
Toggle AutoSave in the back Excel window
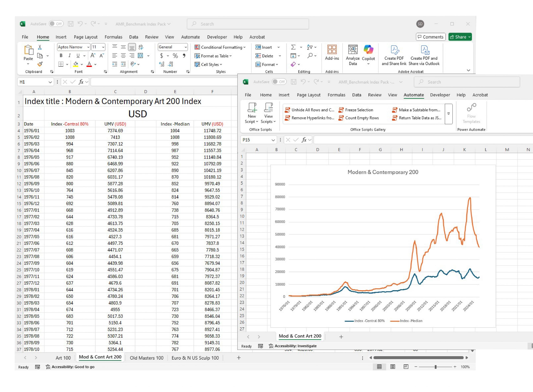click(56, 24)
